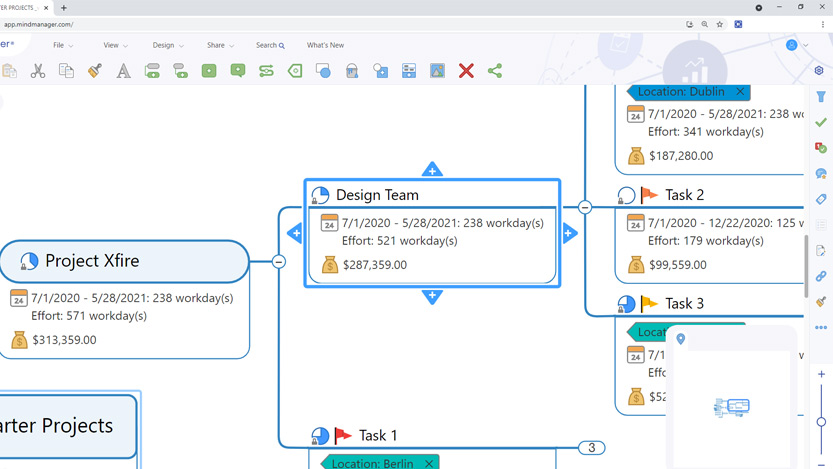Viewport: 833px width, 469px height.
Task: Click the Paste clipboard icon
Action: 9,71
